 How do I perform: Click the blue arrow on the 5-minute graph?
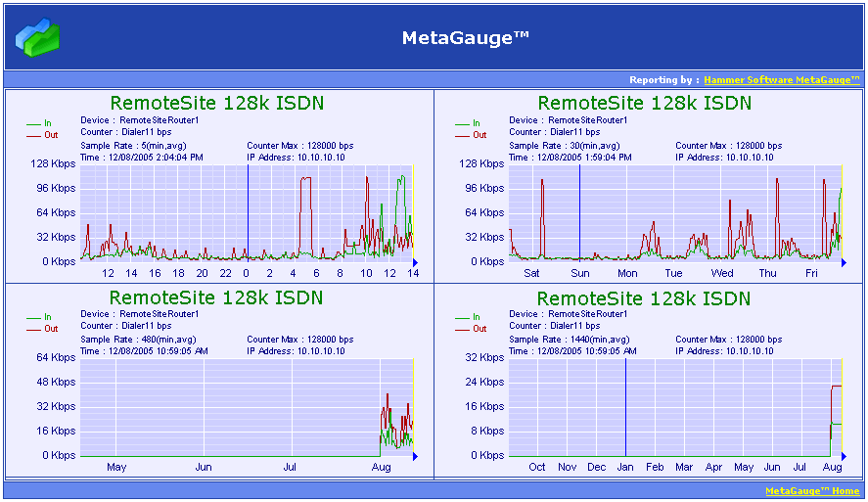(x=415, y=262)
